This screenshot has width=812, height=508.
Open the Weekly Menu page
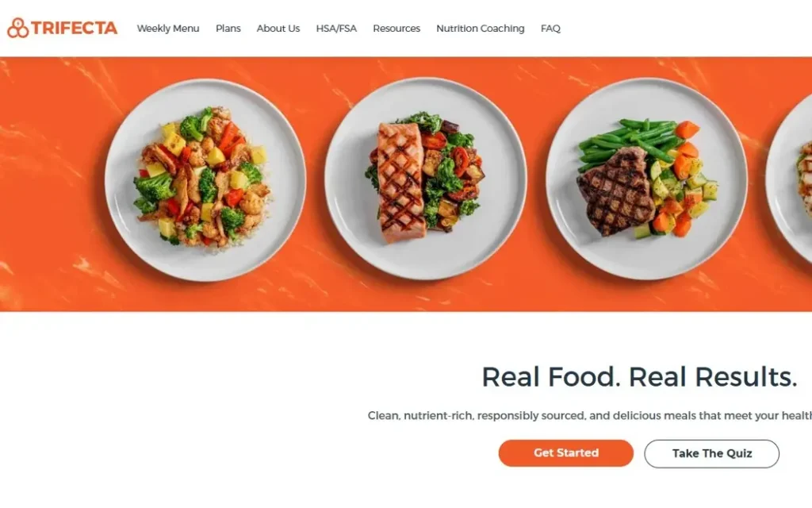tap(168, 29)
